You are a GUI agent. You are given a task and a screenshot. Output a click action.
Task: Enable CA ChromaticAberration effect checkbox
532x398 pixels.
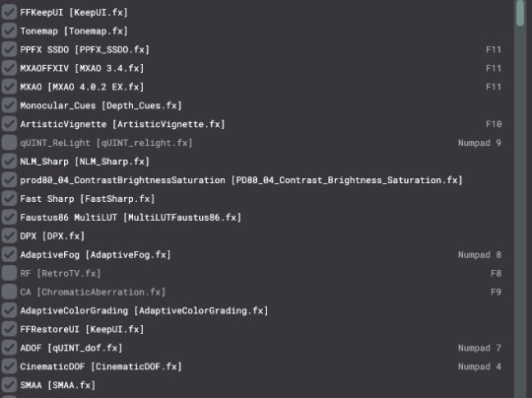pyautogui.click(x=9, y=292)
